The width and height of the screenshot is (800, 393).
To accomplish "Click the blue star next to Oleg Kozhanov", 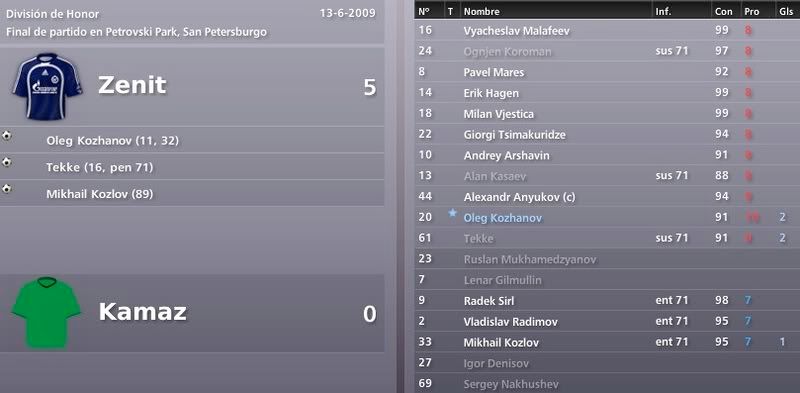I will (x=452, y=213).
